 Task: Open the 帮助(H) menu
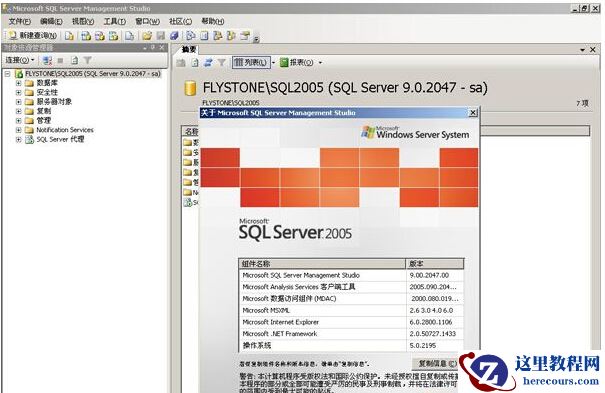[213, 21]
